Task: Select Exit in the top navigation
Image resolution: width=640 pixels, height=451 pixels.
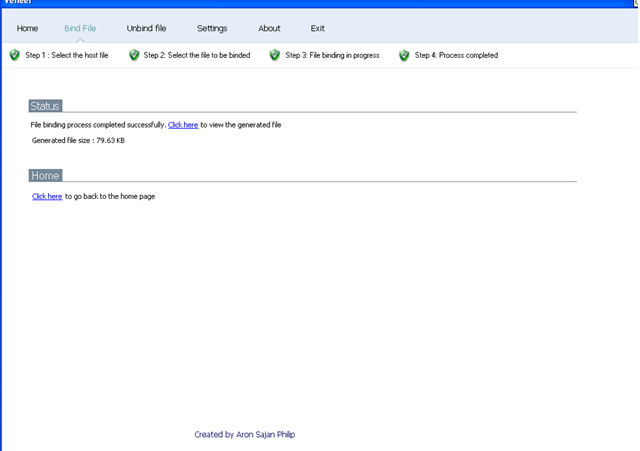Action: pos(317,28)
